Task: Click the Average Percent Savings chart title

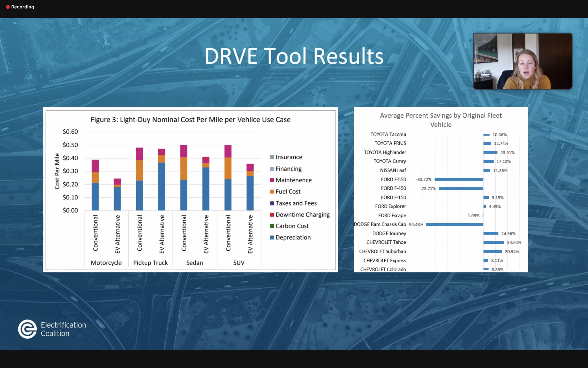Action: point(441,120)
